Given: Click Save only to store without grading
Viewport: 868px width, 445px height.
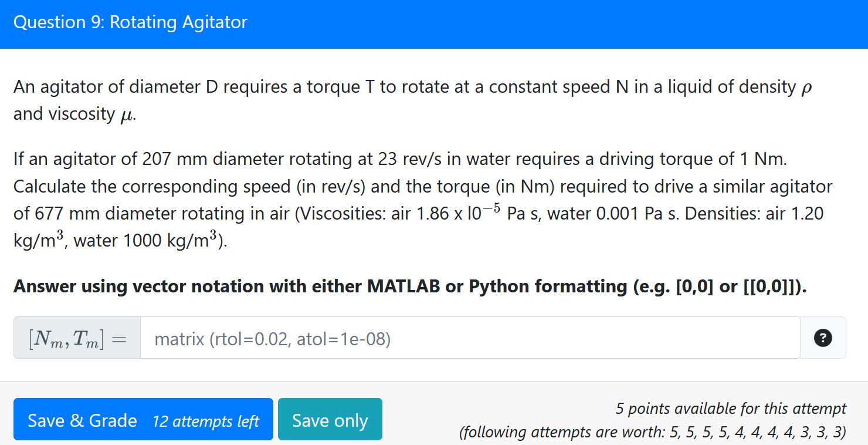Looking at the screenshot, I should coord(330,419).
